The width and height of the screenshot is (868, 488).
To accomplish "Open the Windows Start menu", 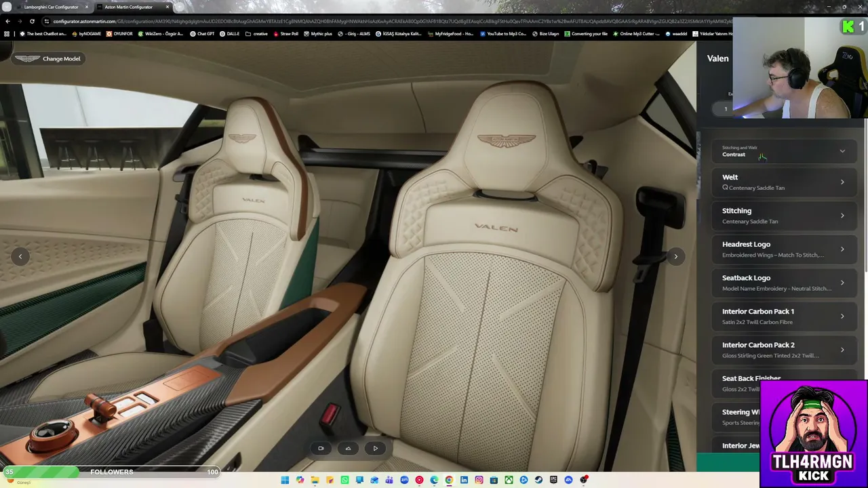I will [285, 481].
